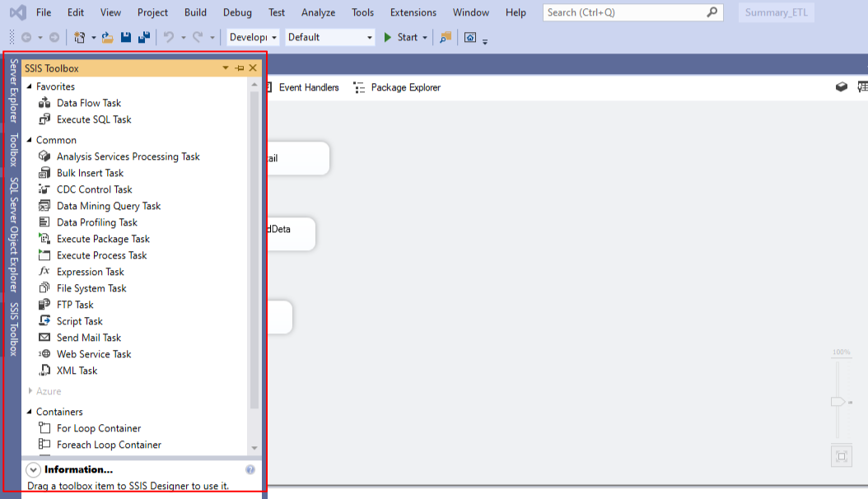Select the Data Mining Query Task icon
The image size is (868, 499).
tap(44, 206)
